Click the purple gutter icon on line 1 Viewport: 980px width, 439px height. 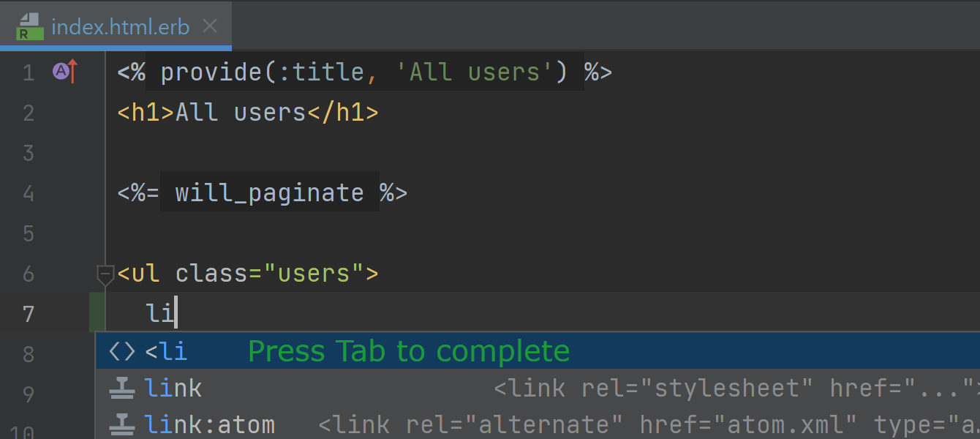[x=61, y=72]
